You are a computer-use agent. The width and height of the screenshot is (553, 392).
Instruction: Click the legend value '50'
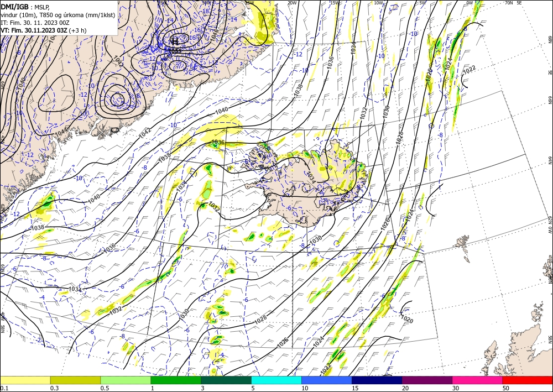[505, 388]
